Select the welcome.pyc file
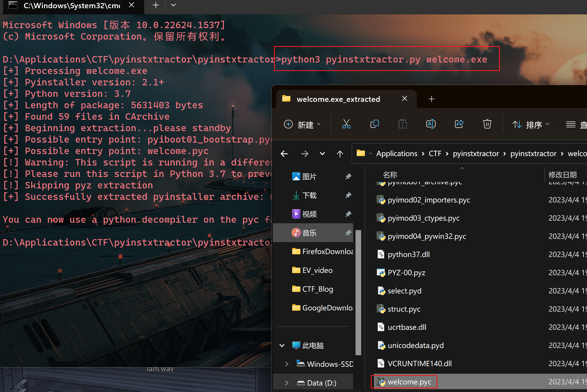This screenshot has width=587, height=392. [409, 382]
